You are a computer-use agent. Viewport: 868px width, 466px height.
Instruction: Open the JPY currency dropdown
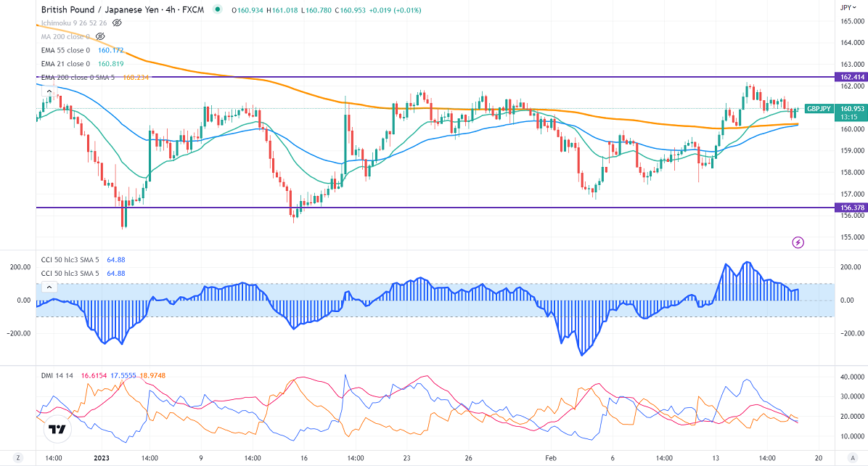tap(847, 8)
